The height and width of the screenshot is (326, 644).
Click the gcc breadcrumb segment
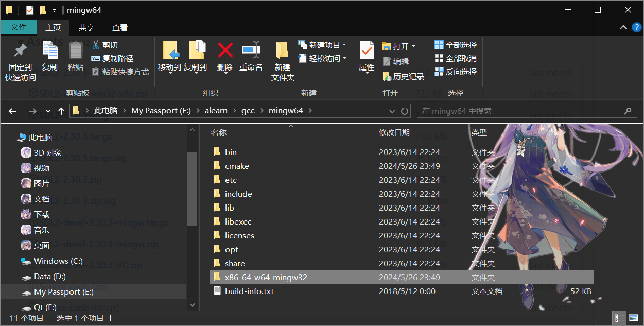pos(248,111)
